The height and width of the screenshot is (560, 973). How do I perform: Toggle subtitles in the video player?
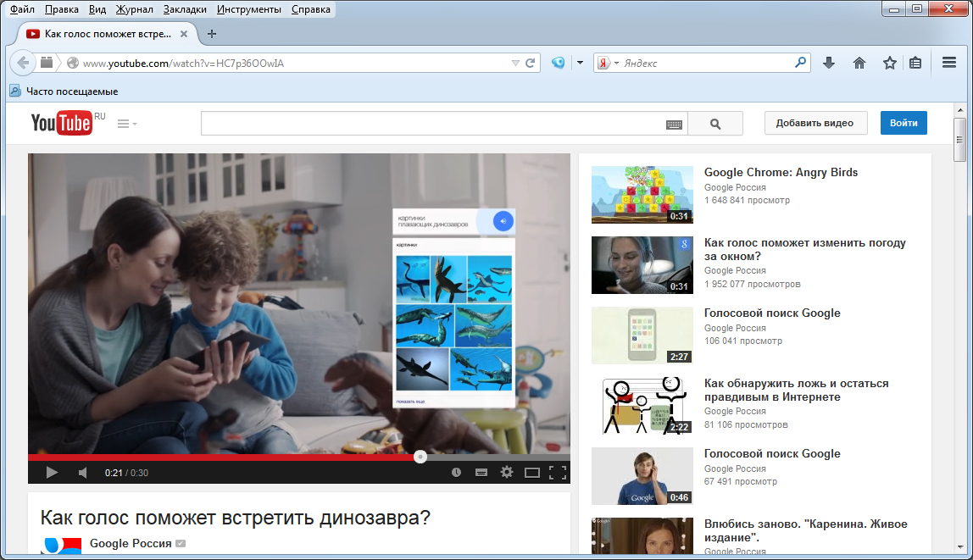pos(481,473)
